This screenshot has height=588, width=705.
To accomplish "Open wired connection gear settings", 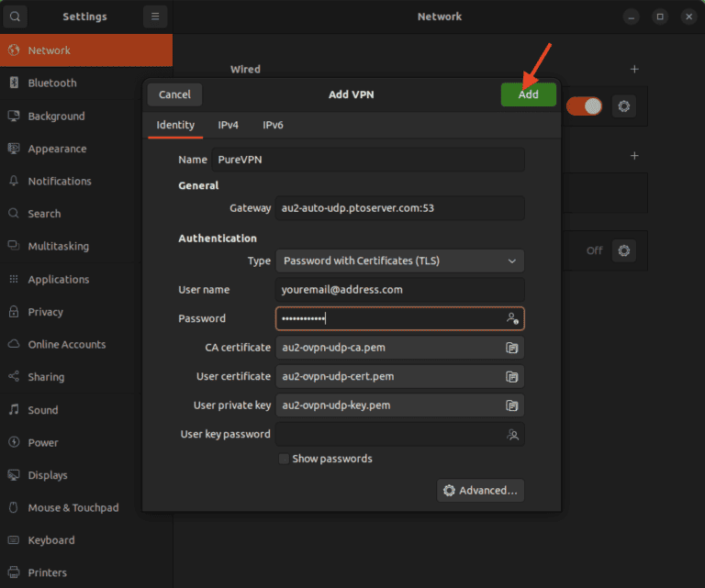I will [x=624, y=106].
